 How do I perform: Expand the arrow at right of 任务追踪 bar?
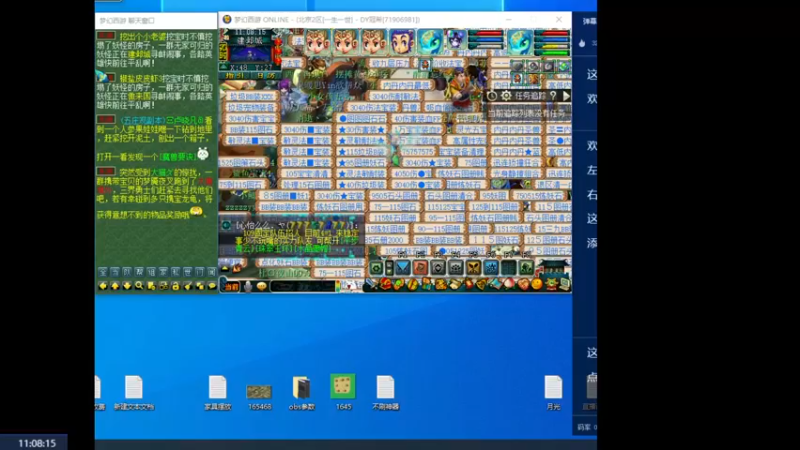[566, 96]
